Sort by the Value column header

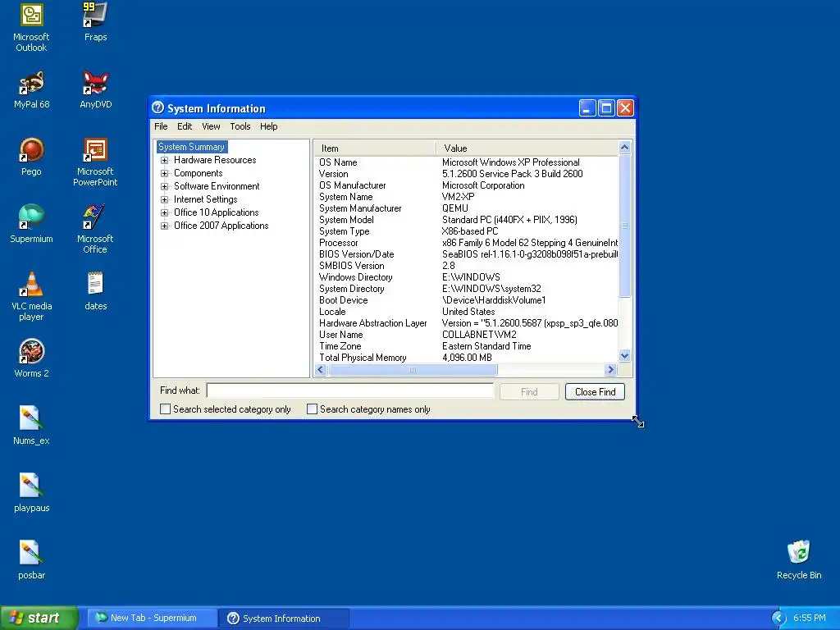pyautogui.click(x=527, y=148)
